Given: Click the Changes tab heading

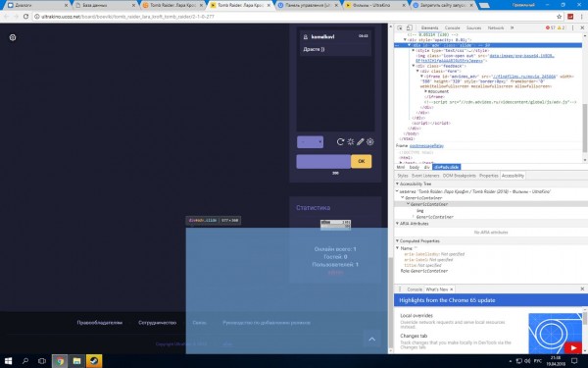Looking at the screenshot, I should [414, 336].
